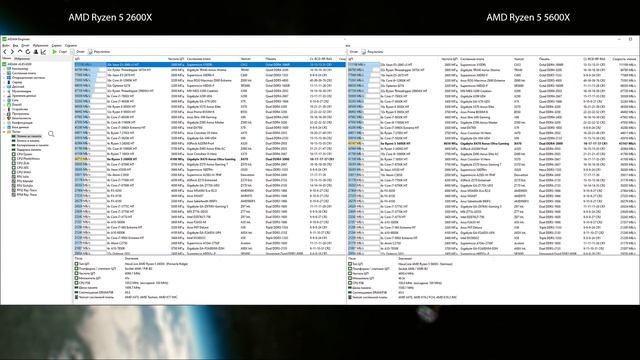Viewport: 640px width, 360px height.
Task: Select Копирование в памяти test
Action: tap(30, 145)
